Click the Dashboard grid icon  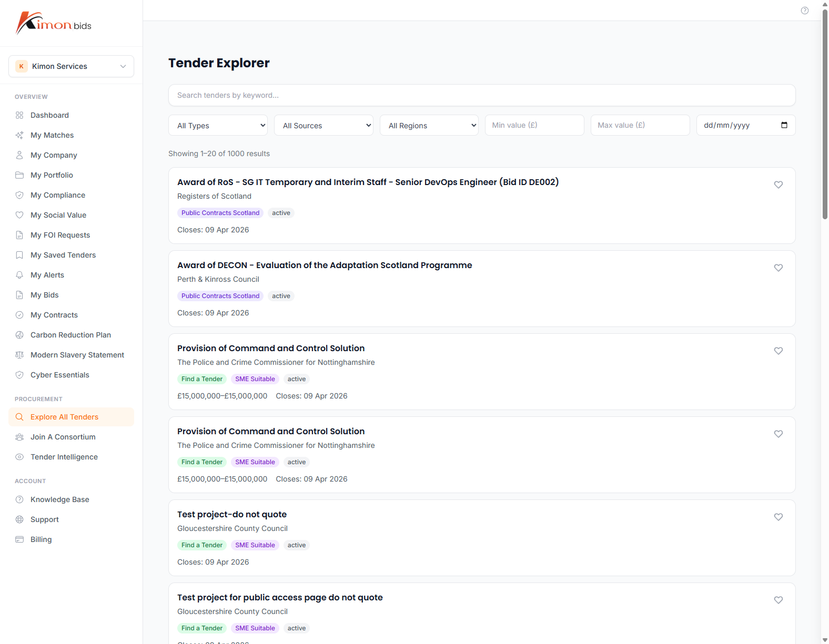pyautogui.click(x=19, y=115)
